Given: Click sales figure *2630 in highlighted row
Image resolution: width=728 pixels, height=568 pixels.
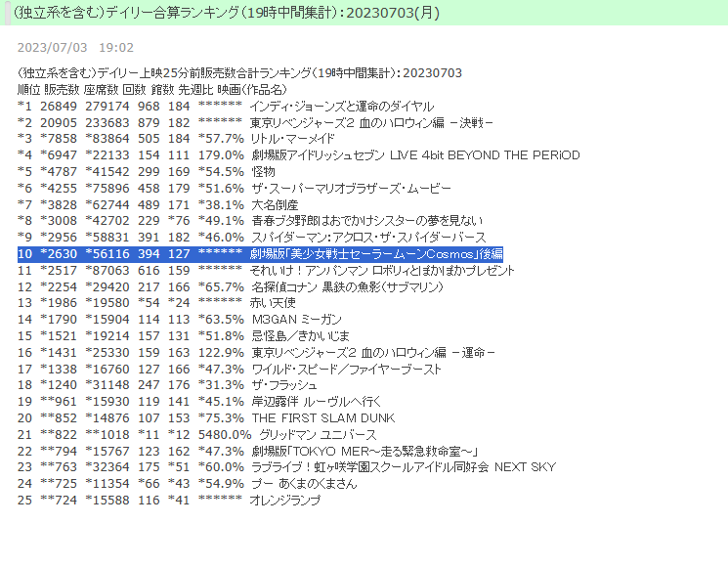Looking at the screenshot, I should [59, 254].
